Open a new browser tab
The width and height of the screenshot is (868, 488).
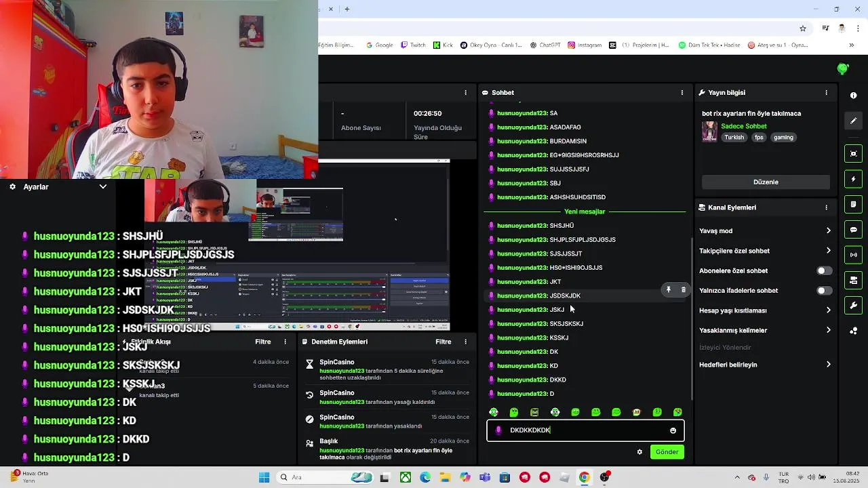click(347, 9)
